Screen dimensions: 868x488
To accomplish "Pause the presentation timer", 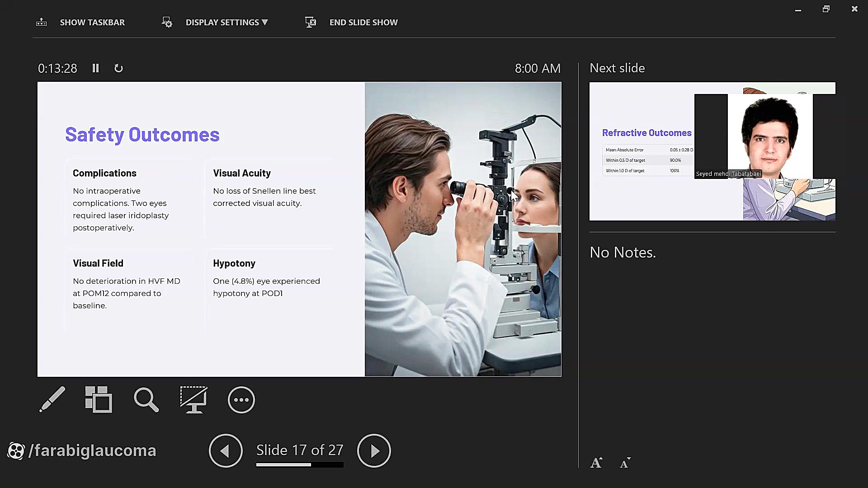I will [95, 68].
